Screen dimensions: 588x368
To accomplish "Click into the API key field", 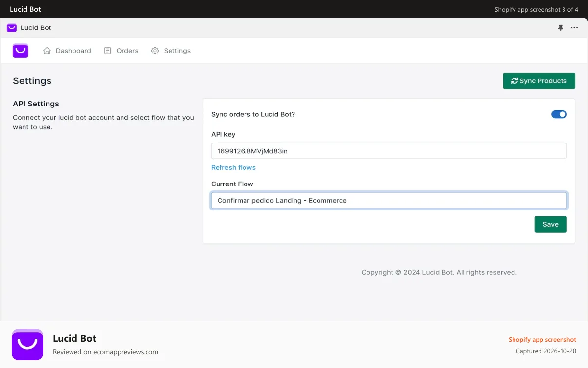I will click(389, 151).
